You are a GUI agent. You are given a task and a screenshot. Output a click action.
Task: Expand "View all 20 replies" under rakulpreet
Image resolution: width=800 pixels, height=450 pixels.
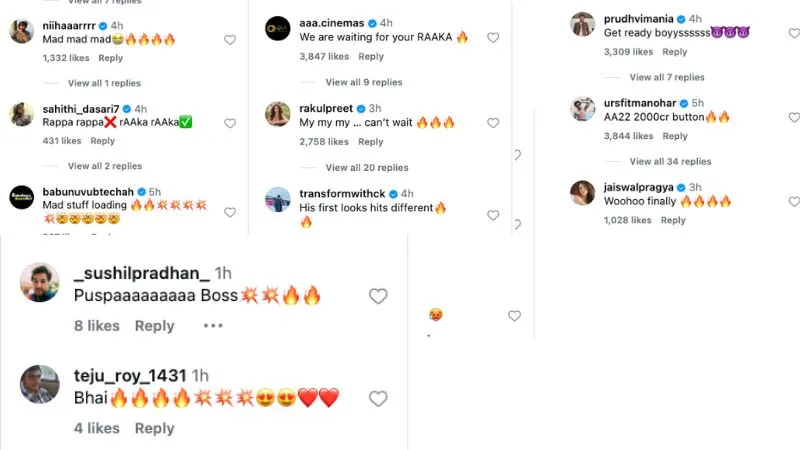(366, 168)
